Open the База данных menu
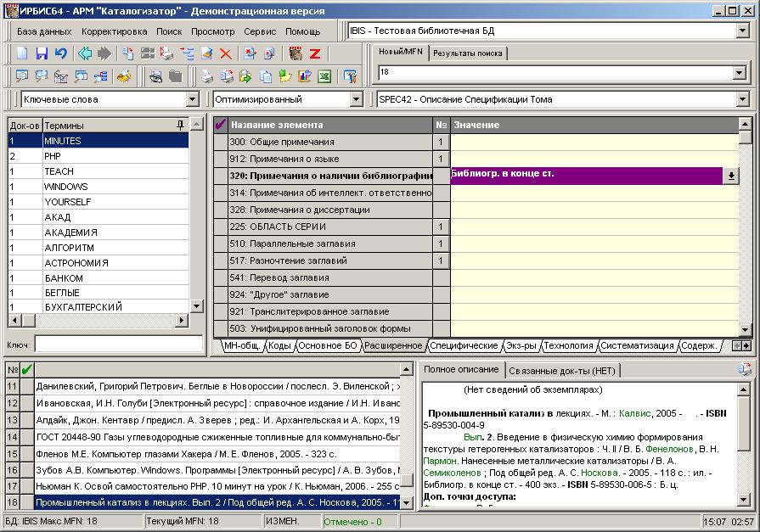Viewport: 760px width, 532px height. click(x=44, y=31)
